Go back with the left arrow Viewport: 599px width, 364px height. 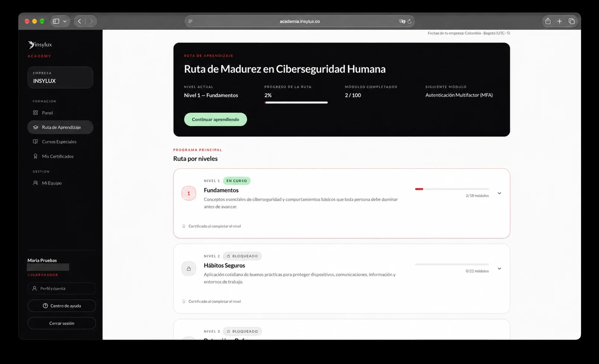pos(79,21)
